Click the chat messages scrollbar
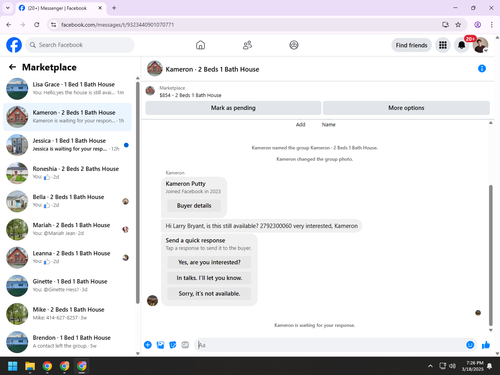Image resolution: width=500 pixels, height=375 pixels. pyautogui.click(x=491, y=255)
